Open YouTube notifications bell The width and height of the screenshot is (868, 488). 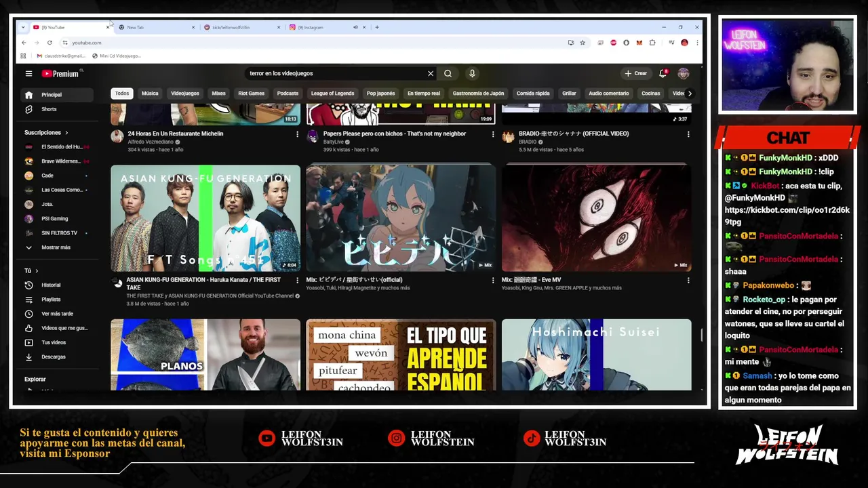point(663,73)
